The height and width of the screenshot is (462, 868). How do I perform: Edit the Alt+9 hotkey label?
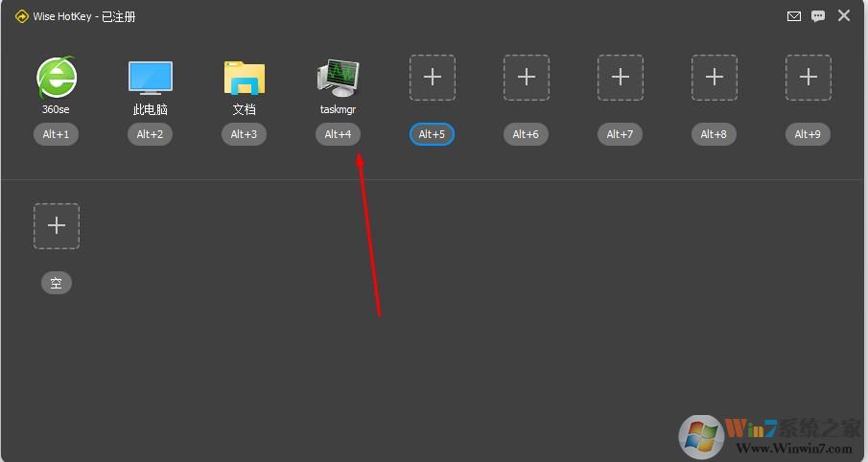pyautogui.click(x=808, y=134)
